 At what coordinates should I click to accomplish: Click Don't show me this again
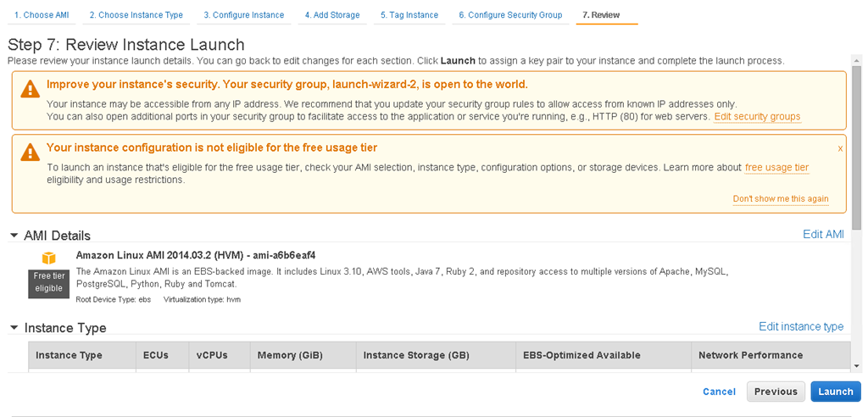point(781,199)
